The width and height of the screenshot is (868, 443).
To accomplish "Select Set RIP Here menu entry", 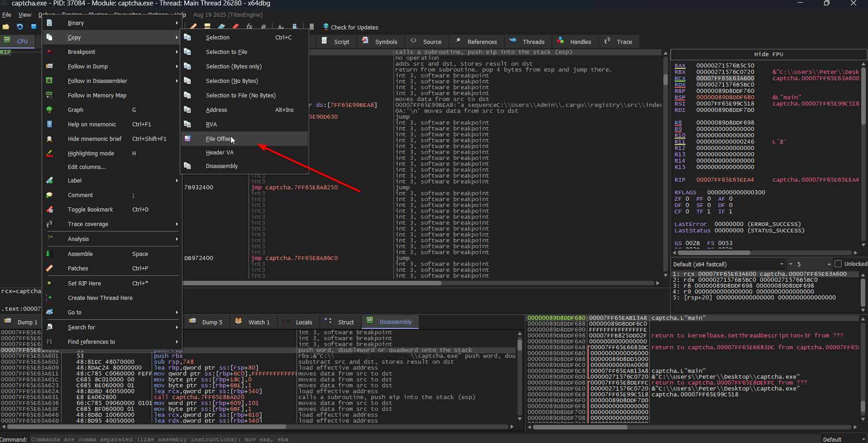I will pyautogui.click(x=85, y=284).
